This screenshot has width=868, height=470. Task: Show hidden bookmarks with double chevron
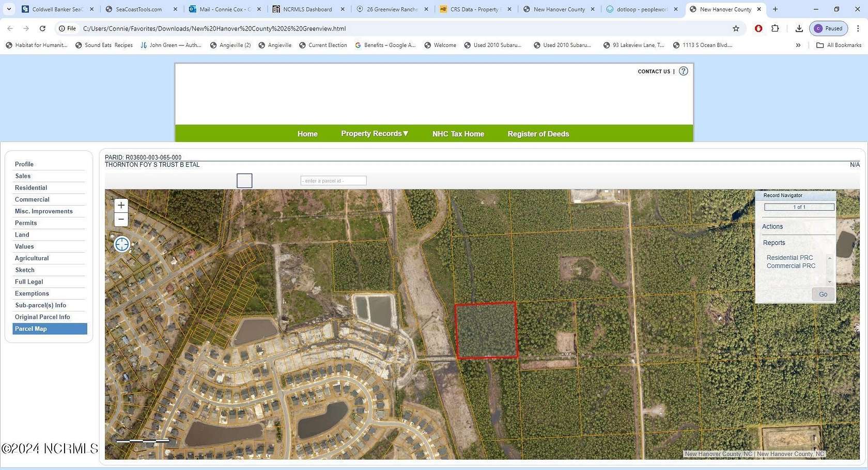tap(798, 45)
